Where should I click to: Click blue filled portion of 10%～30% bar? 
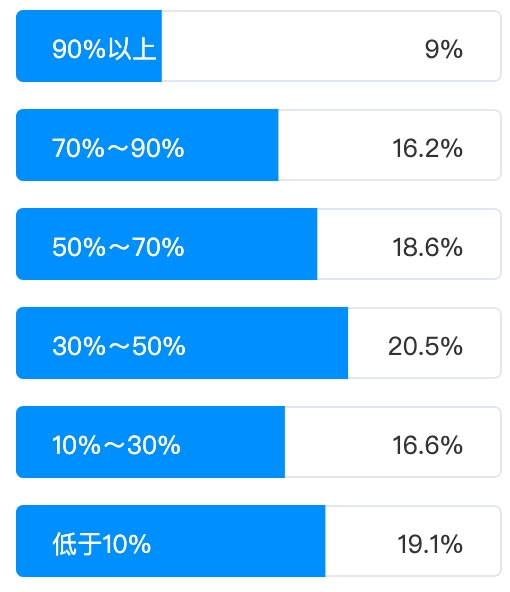coord(150,442)
